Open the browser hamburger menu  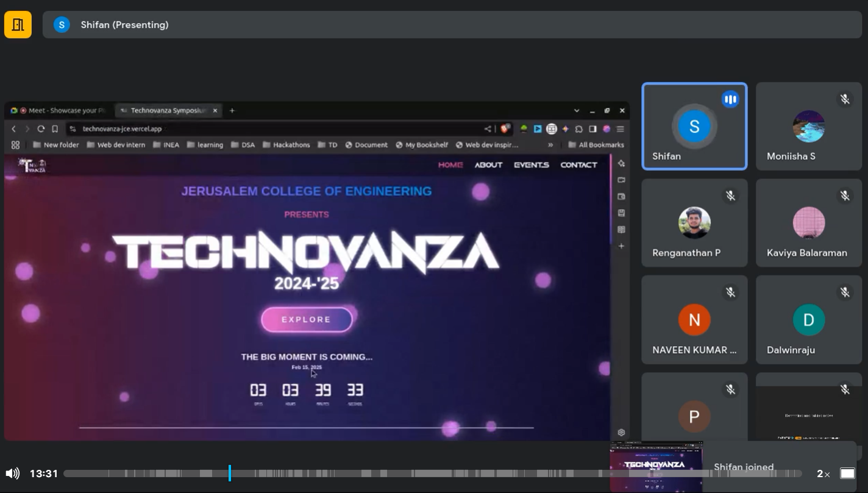pos(621,129)
